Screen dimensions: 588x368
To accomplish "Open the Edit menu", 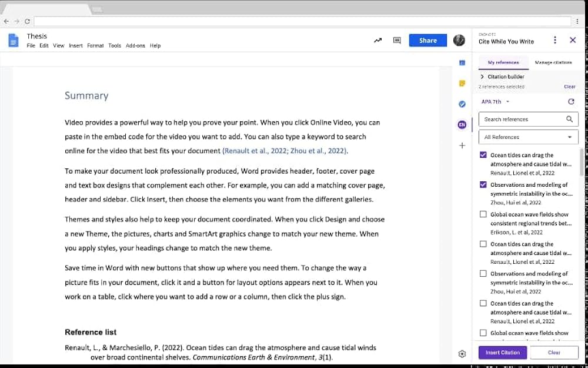I will tap(44, 45).
